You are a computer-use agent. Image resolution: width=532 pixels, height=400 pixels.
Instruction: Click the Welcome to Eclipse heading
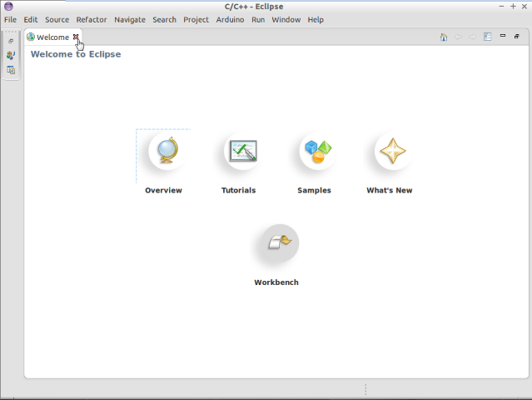pos(76,54)
